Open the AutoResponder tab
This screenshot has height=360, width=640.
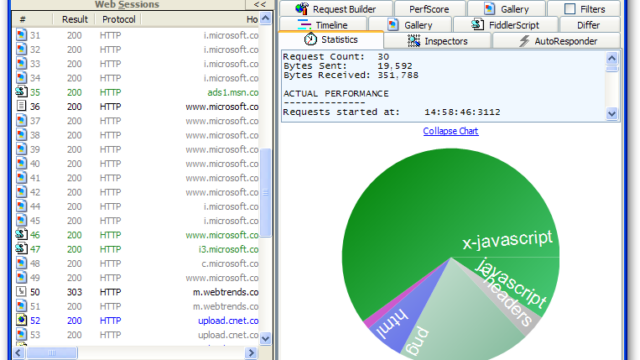556,41
